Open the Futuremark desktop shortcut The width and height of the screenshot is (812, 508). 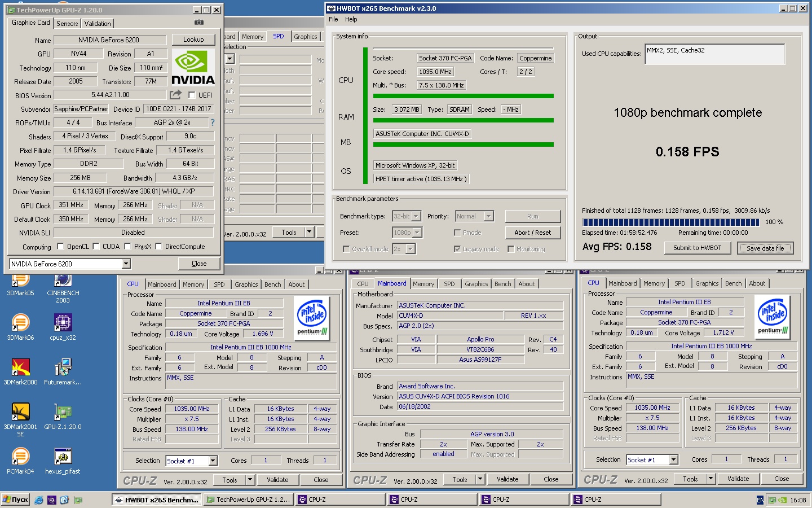63,371
